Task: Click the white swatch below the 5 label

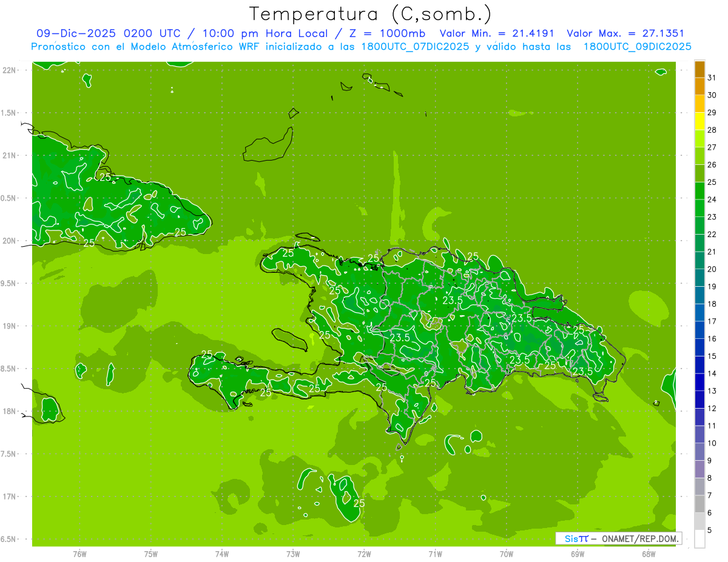Action: (699, 539)
